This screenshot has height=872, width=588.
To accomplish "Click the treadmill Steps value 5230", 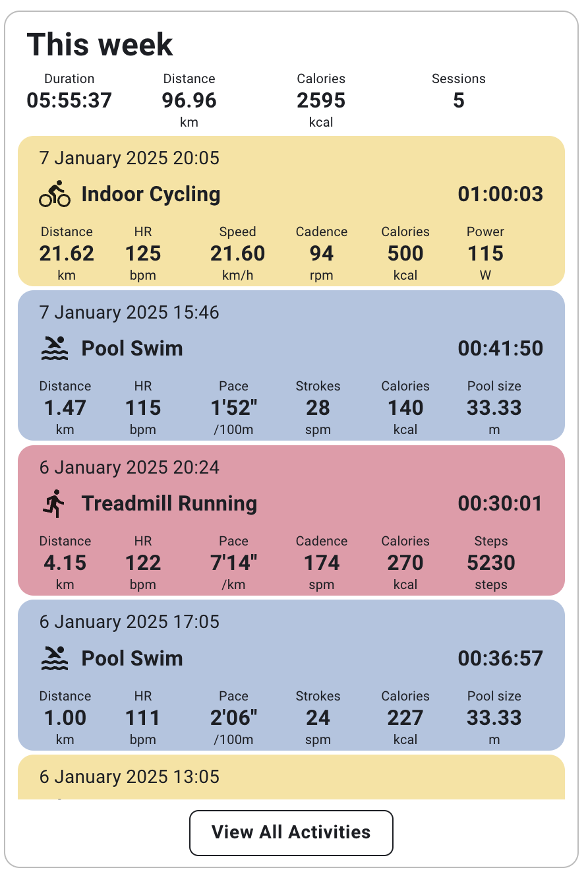I will [x=491, y=563].
